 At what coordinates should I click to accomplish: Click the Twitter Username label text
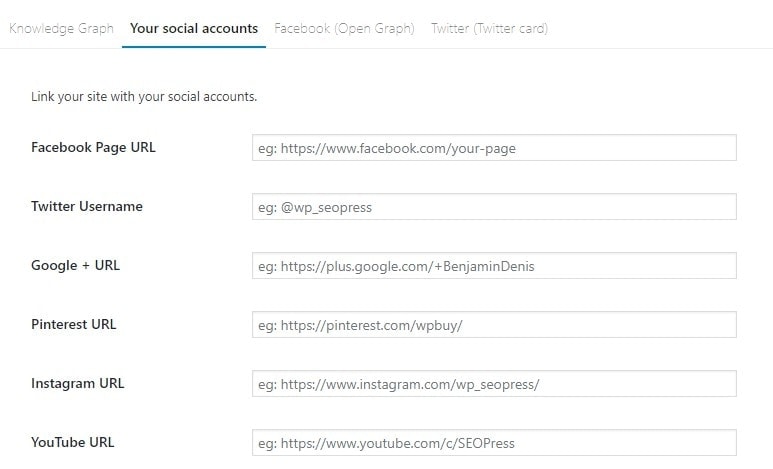tap(87, 206)
